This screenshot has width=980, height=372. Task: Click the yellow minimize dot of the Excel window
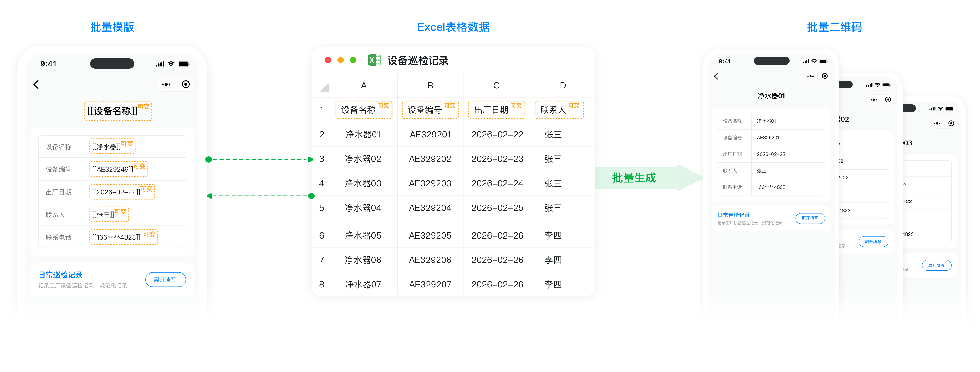pos(340,60)
